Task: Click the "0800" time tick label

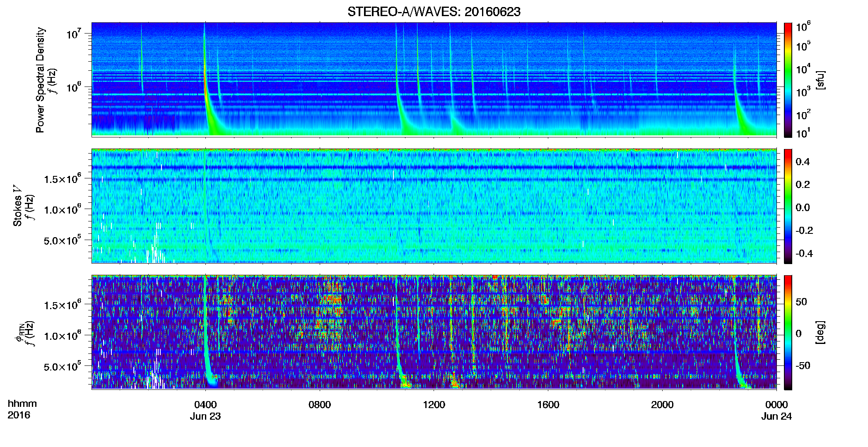Action: [x=320, y=404]
